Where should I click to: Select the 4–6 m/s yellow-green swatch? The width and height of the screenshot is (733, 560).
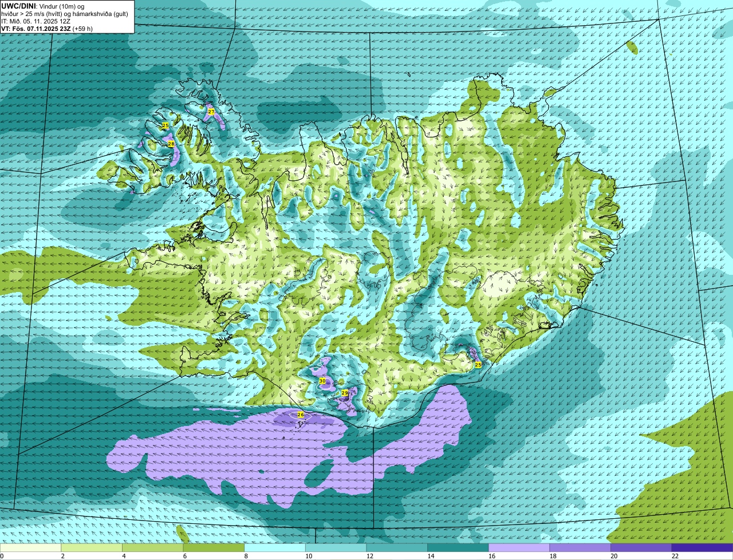coord(152,547)
